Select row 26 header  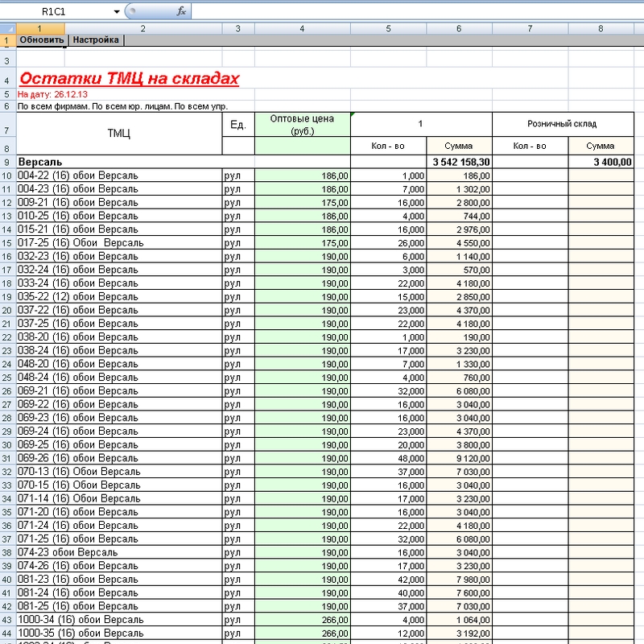7,390
